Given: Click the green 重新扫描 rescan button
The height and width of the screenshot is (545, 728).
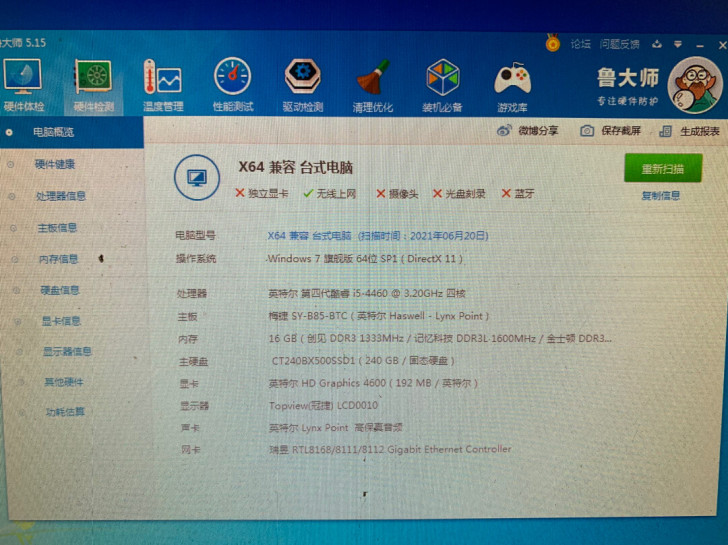Looking at the screenshot, I should (663, 169).
